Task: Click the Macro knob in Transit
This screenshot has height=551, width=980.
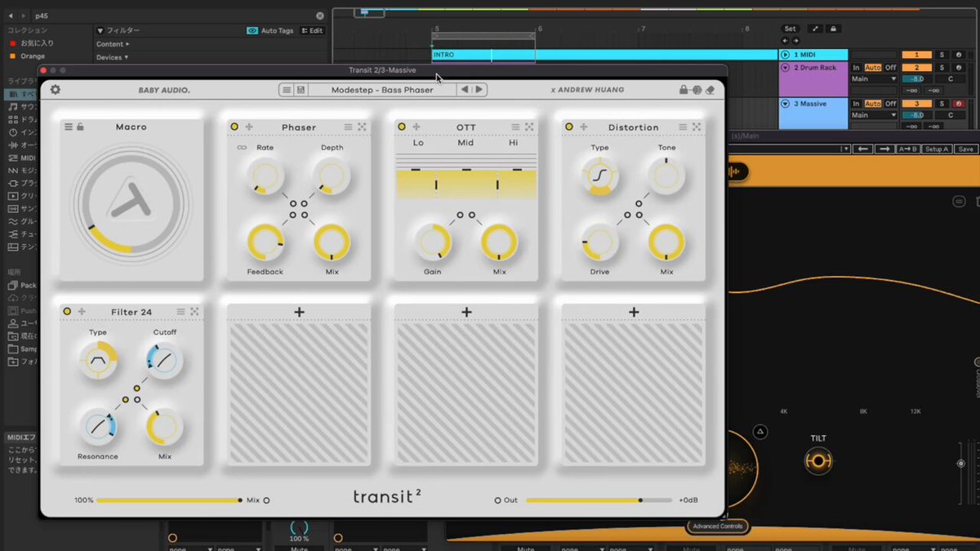Action: click(x=131, y=202)
